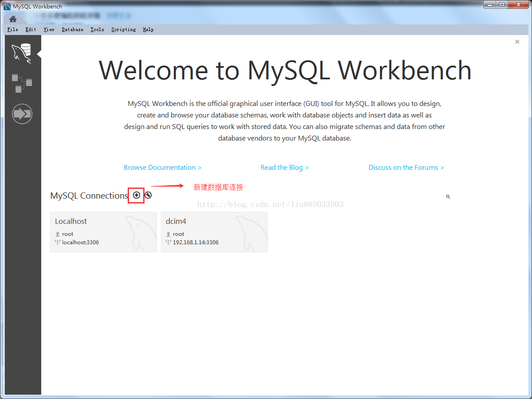Screen dimensions: 532x399
Task: Minimize the MySQL Workbench window
Action: click(489, 5)
